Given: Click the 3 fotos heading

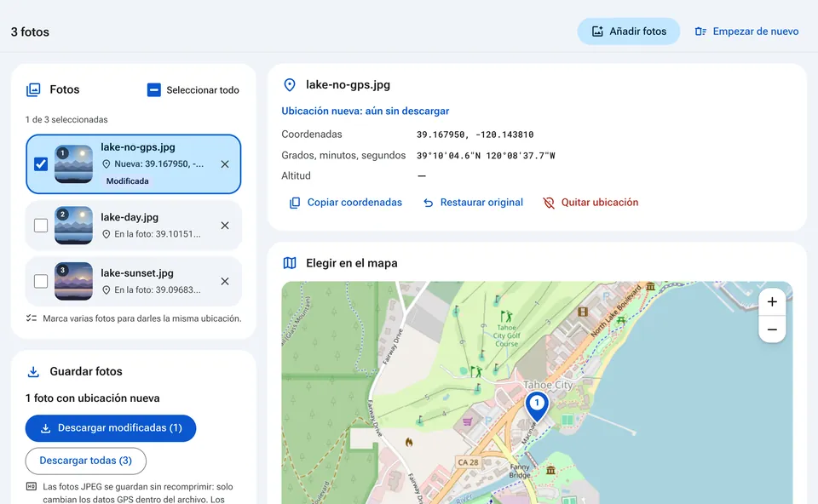Looking at the screenshot, I should [x=31, y=31].
